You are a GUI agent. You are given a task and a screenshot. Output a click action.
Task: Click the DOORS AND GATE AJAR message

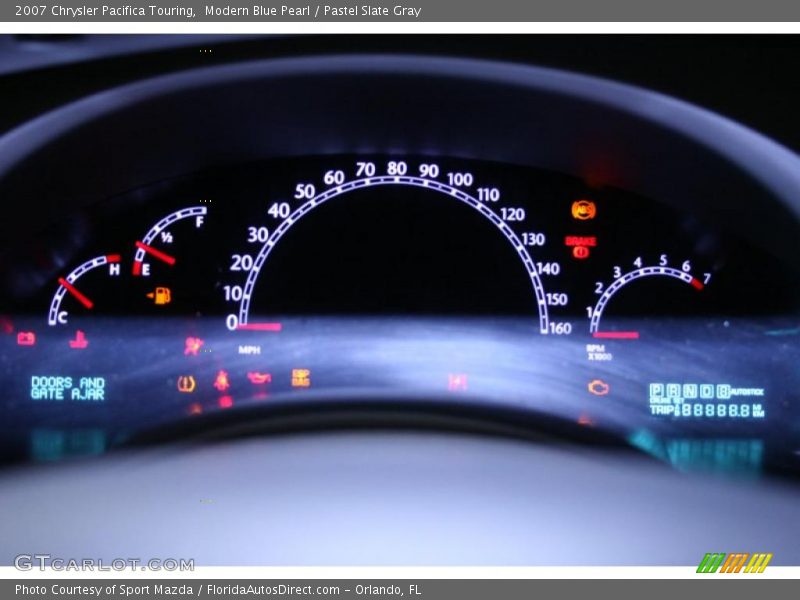(68, 388)
